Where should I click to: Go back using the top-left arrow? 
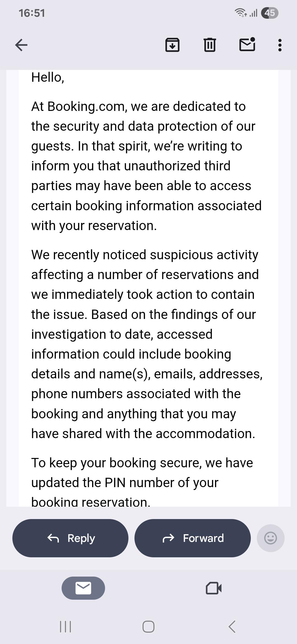pyautogui.click(x=21, y=45)
